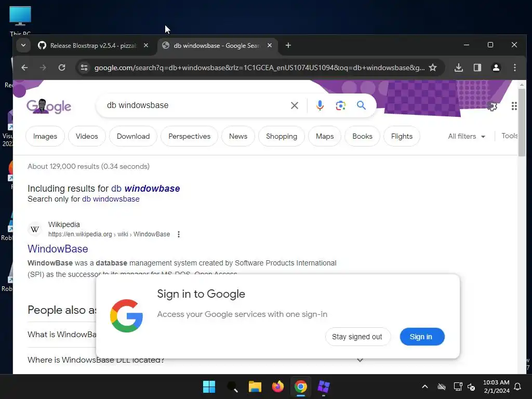Click the blue Sign in button
Viewport: 532px width, 399px height.
tap(422, 337)
